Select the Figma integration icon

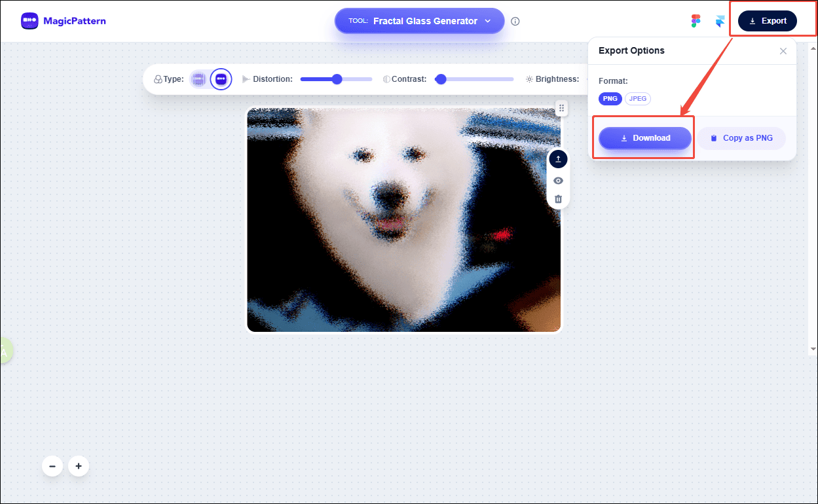696,20
